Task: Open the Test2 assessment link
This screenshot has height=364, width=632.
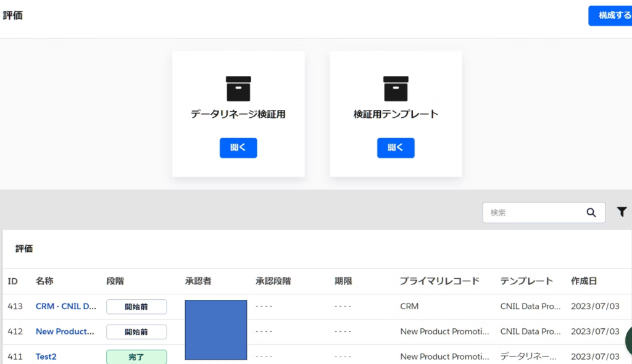Action: [x=46, y=357]
